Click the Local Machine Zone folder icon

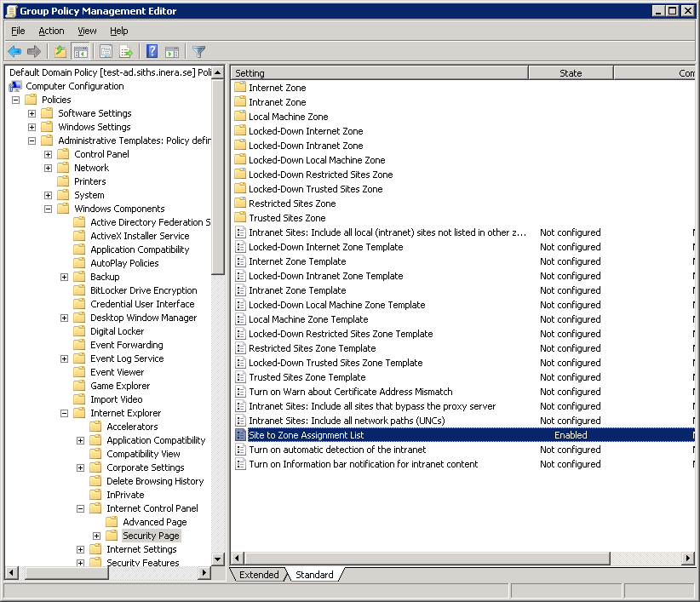[x=240, y=116]
